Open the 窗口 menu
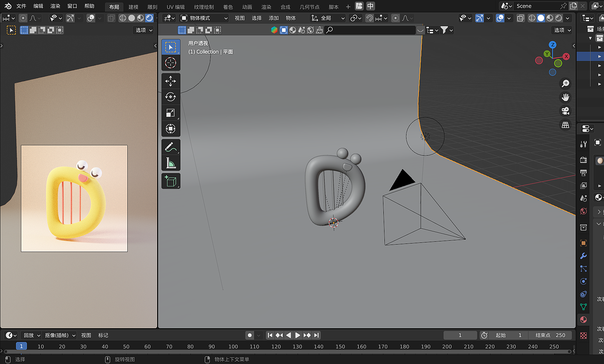 pyautogui.click(x=72, y=6)
